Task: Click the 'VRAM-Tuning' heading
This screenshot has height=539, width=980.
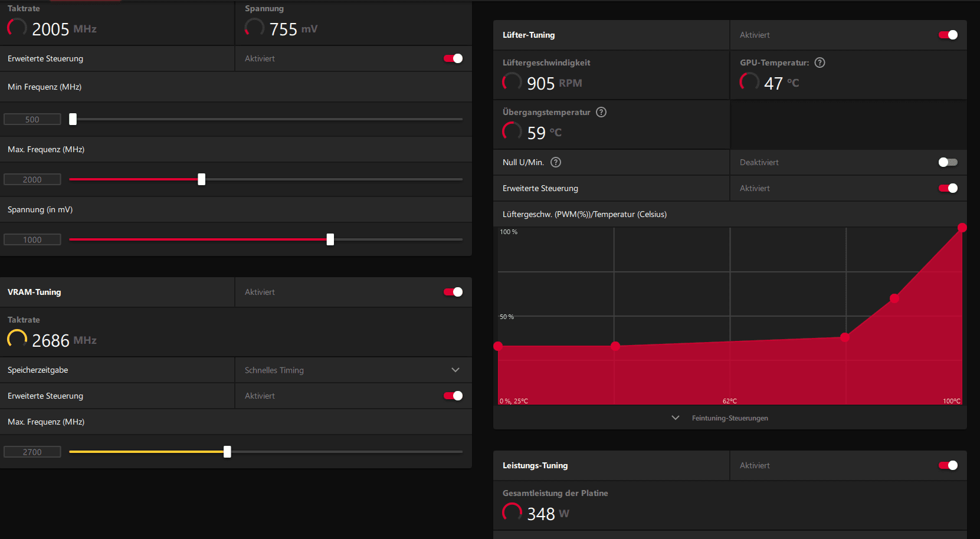Action: click(x=34, y=292)
